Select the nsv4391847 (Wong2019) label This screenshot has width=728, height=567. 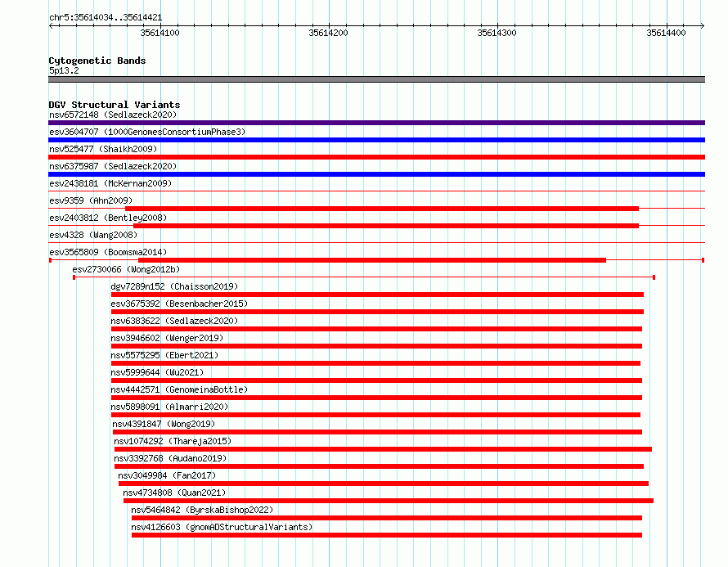click(164, 424)
